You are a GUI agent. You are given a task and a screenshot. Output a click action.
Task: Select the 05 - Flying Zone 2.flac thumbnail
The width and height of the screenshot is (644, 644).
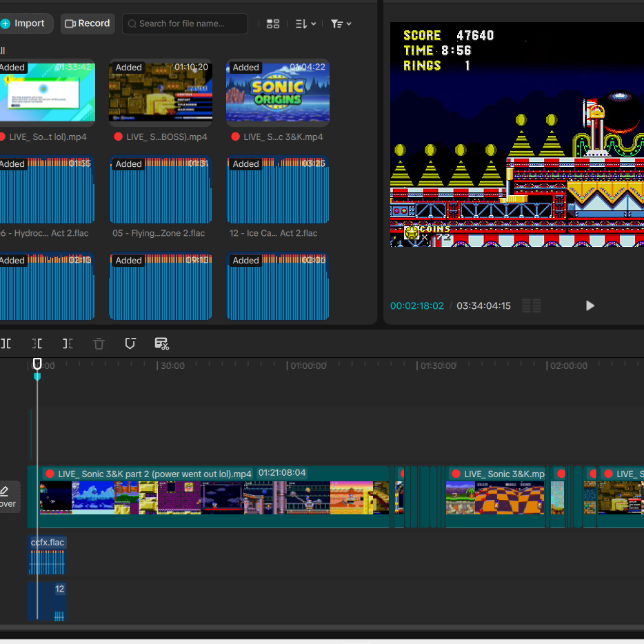click(161, 190)
